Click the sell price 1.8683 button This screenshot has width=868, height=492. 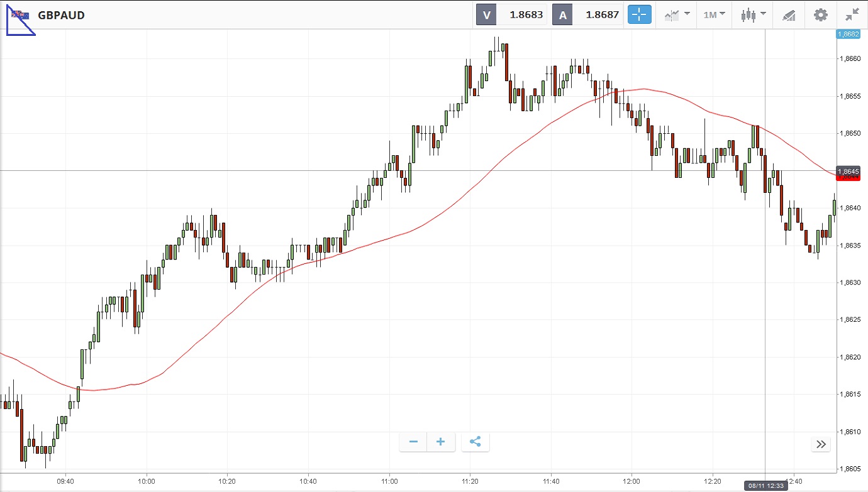click(x=512, y=14)
